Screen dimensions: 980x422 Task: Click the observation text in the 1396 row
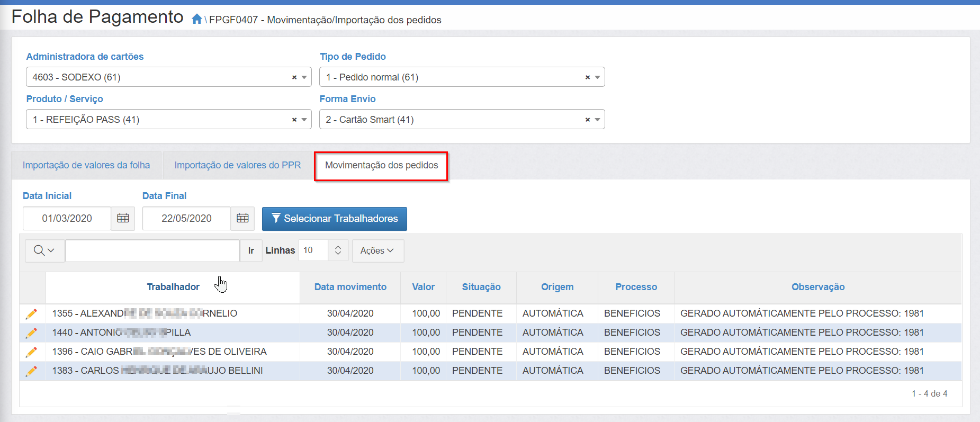point(802,352)
